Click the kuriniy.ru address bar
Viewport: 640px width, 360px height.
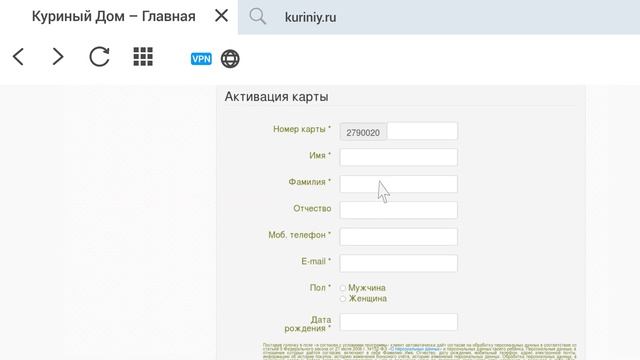click(x=439, y=17)
